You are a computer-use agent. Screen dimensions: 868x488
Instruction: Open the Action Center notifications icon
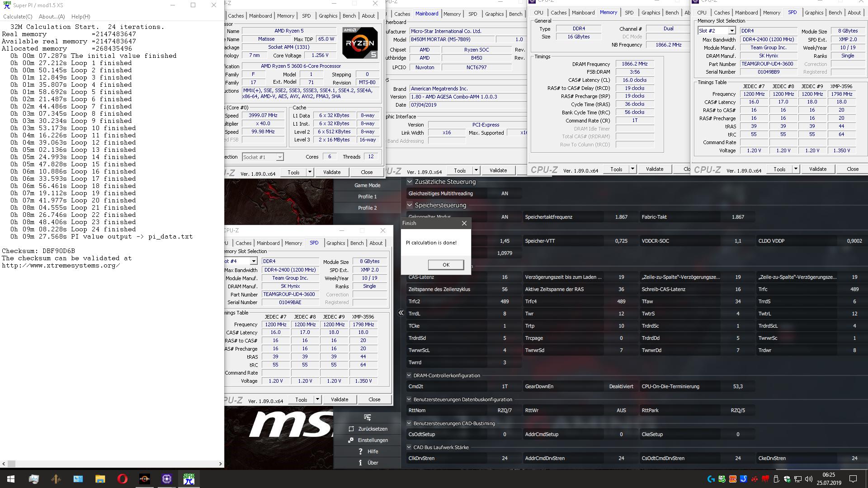(853, 479)
